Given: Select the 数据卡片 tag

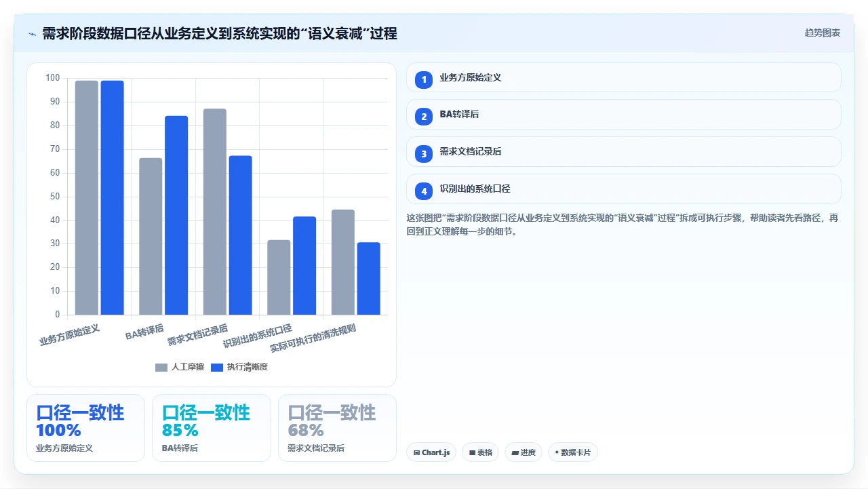Looking at the screenshot, I should coord(572,452).
